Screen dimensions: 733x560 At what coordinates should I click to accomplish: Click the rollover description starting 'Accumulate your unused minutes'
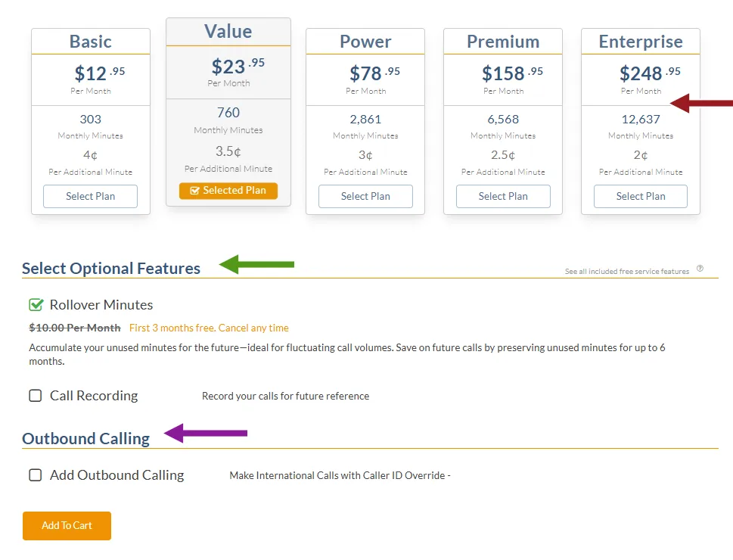pos(347,355)
